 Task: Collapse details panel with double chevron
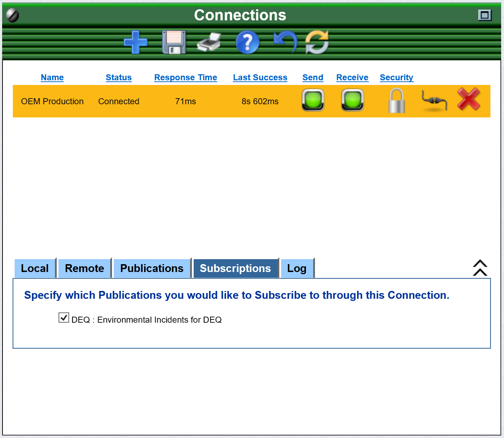pos(480,268)
